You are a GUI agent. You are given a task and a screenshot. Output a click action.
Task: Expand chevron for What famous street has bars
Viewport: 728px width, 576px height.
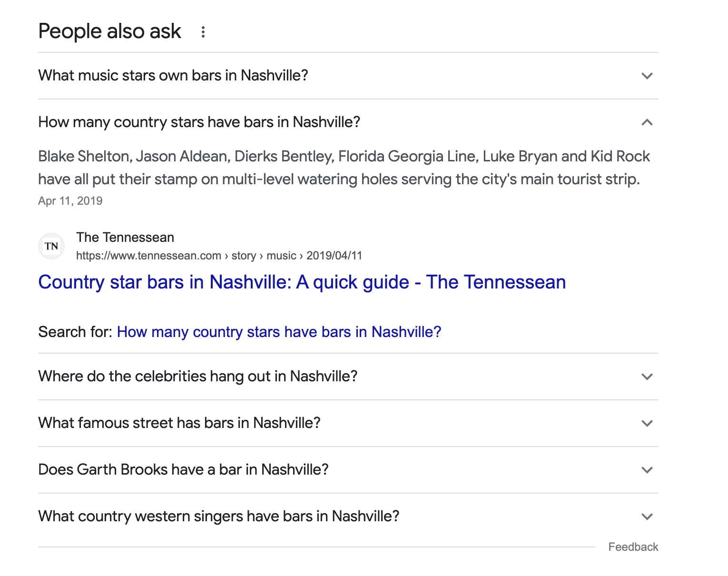point(647,423)
